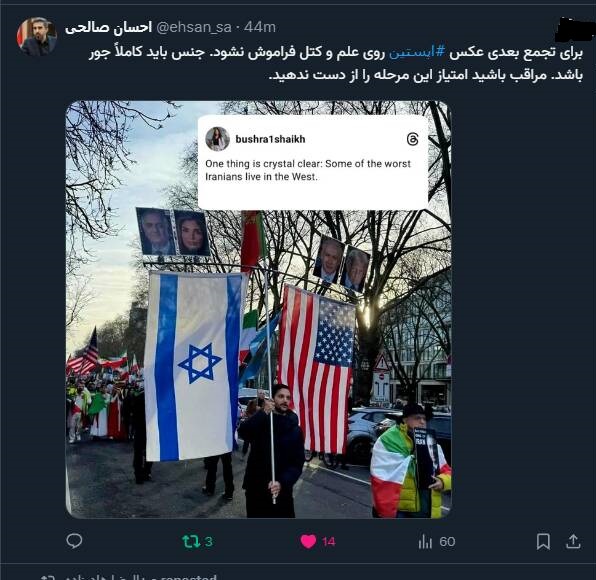The width and height of the screenshot is (596, 580).
Task: Open view analytics bar chart icon
Action: (x=425, y=541)
